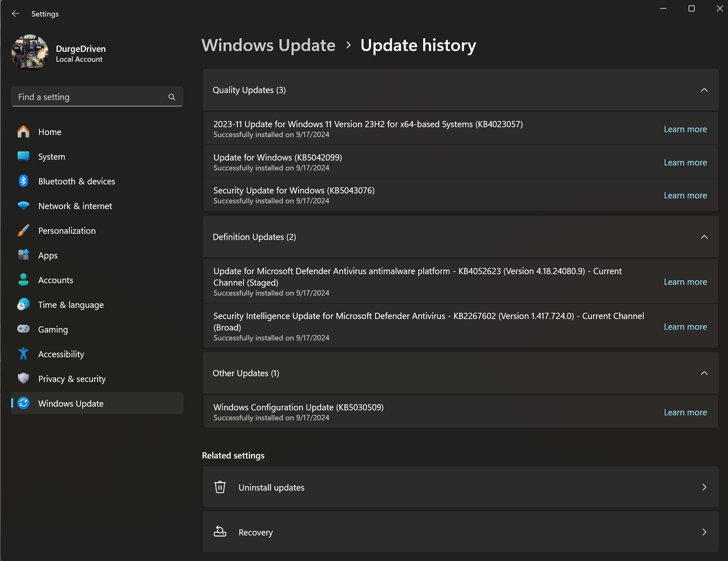Image resolution: width=728 pixels, height=561 pixels.
Task: Open the DurgeDriven profile picture
Action: click(x=30, y=53)
